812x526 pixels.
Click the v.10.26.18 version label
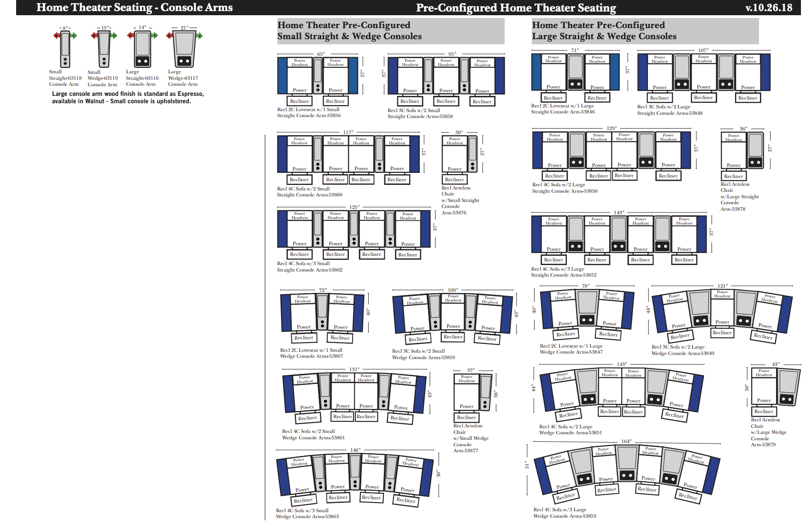coord(769,7)
